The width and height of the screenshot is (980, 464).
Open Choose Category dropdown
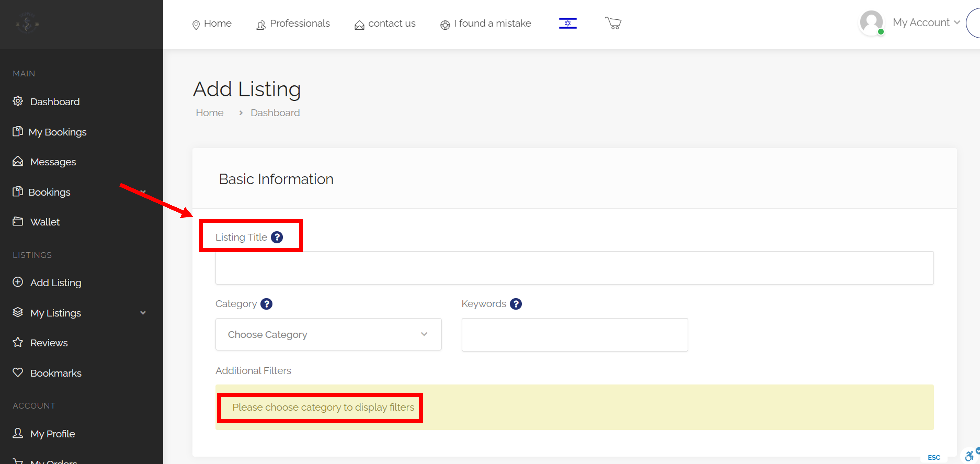pyautogui.click(x=328, y=334)
